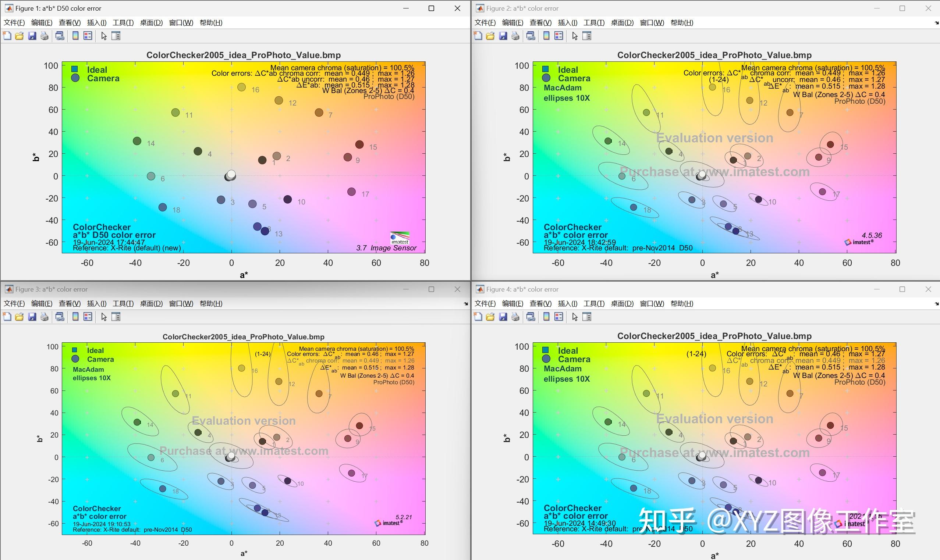Open the property editor icon in Figure 3
This screenshot has width=940, height=560.
point(116,317)
